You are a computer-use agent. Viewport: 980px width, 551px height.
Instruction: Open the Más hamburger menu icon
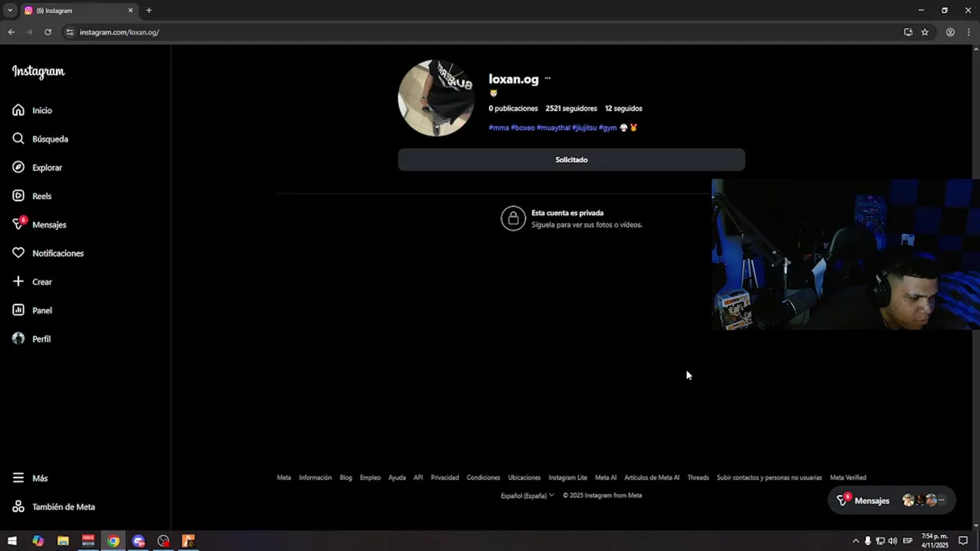pos(18,478)
